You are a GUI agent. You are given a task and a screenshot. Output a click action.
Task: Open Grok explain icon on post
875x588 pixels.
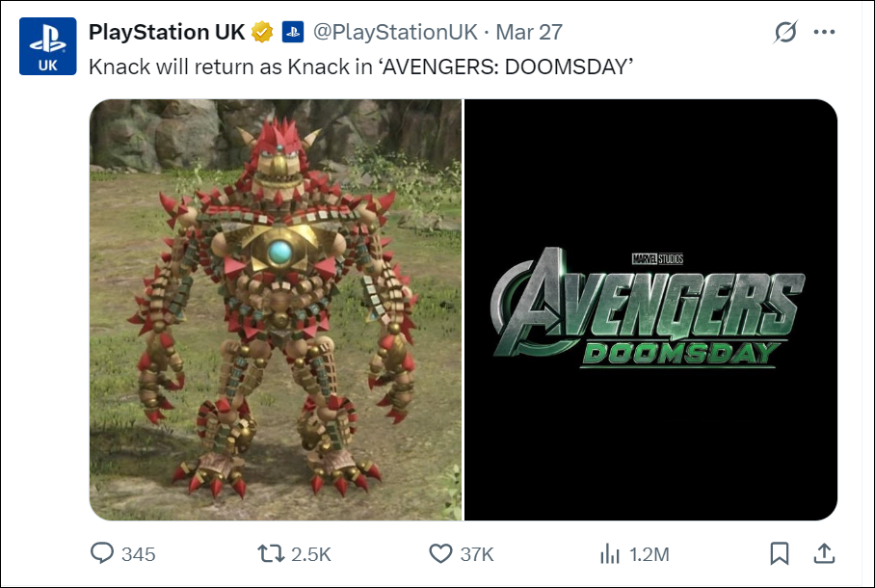785,32
